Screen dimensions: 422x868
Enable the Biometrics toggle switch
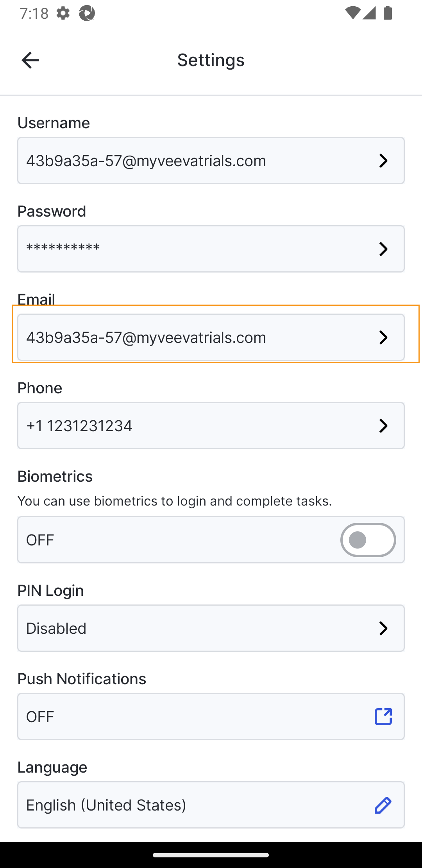[x=368, y=540]
